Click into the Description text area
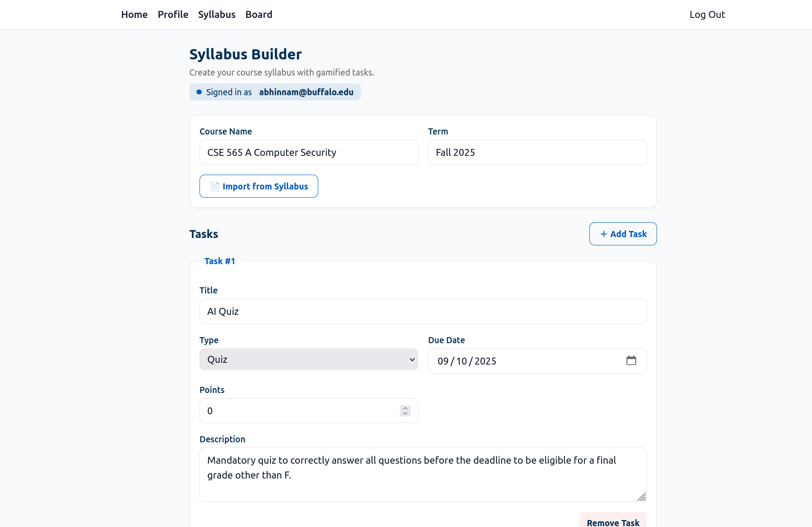 (423, 475)
